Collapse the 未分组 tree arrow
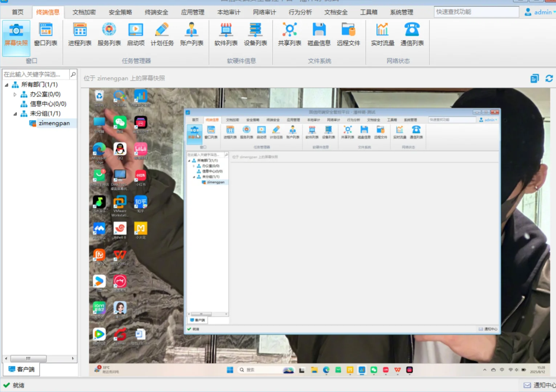 15,114
